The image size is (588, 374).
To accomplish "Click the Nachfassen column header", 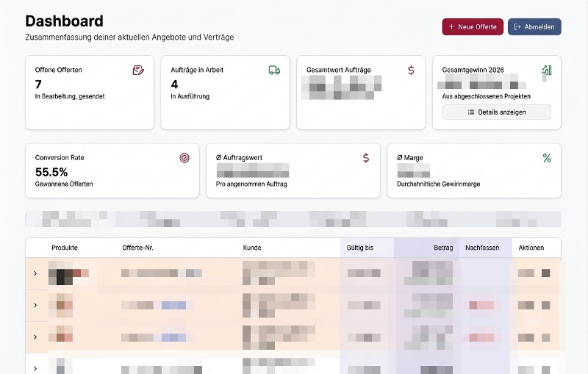I will click(482, 248).
